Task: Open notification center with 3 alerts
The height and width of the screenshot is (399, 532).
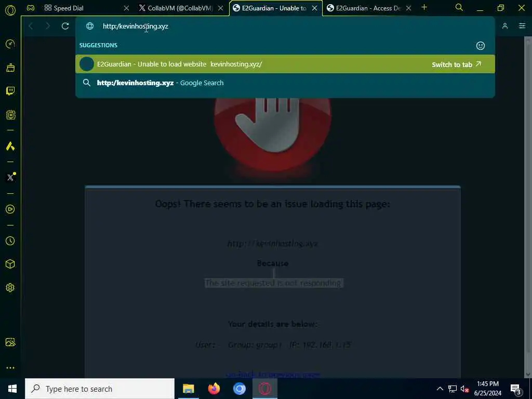Action: pyautogui.click(x=516, y=389)
